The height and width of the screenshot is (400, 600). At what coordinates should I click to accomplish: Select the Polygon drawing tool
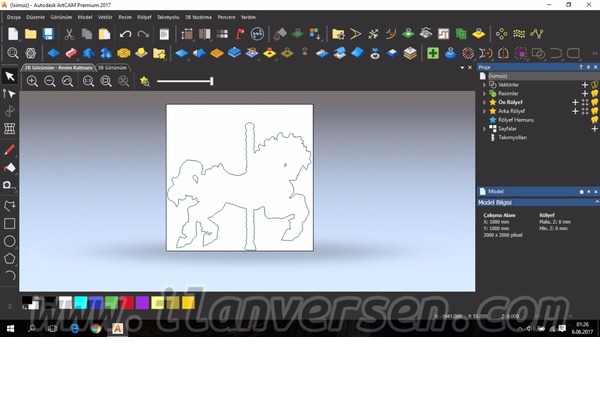tap(10, 259)
